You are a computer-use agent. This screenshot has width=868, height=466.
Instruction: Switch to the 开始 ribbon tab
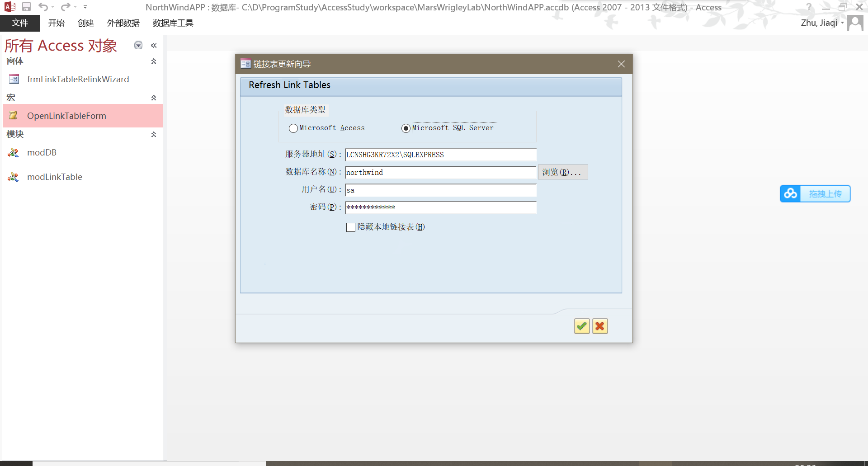(57, 23)
